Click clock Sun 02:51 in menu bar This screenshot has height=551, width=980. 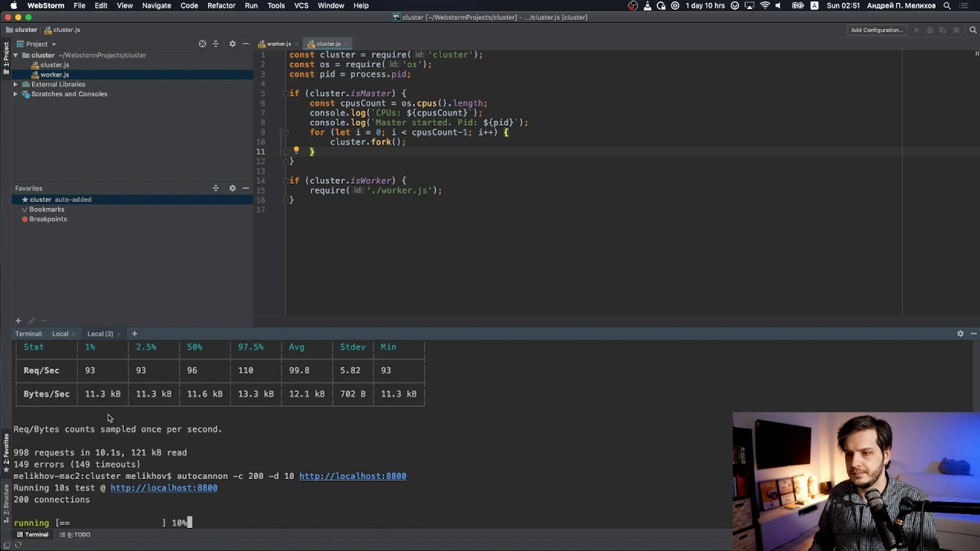pyautogui.click(x=842, y=5)
